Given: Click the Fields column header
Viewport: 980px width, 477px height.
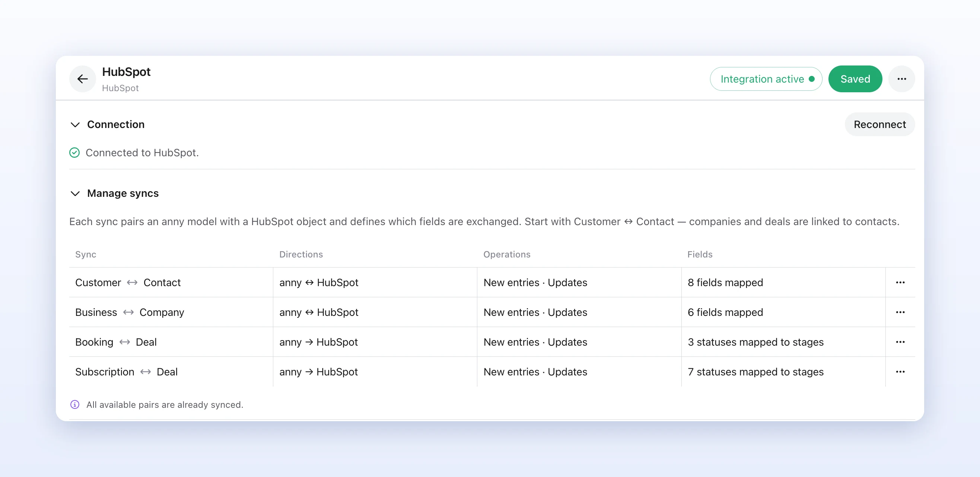Looking at the screenshot, I should point(700,254).
